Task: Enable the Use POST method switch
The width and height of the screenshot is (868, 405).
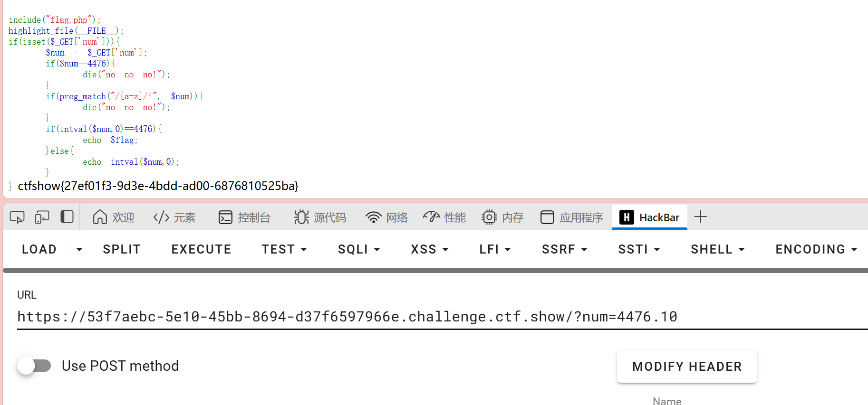Action: [x=34, y=366]
